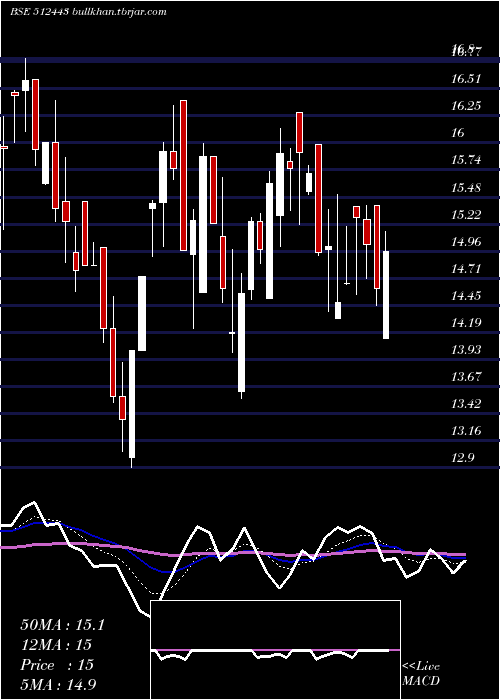The height and width of the screenshot is (700, 500).
Task: Click the last white candlestick on the right
Action: point(386,295)
